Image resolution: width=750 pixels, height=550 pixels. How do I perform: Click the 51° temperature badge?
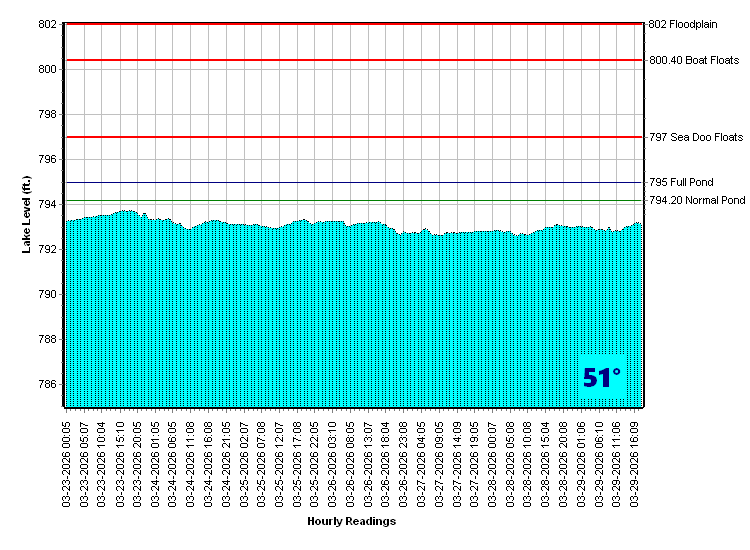coord(602,378)
